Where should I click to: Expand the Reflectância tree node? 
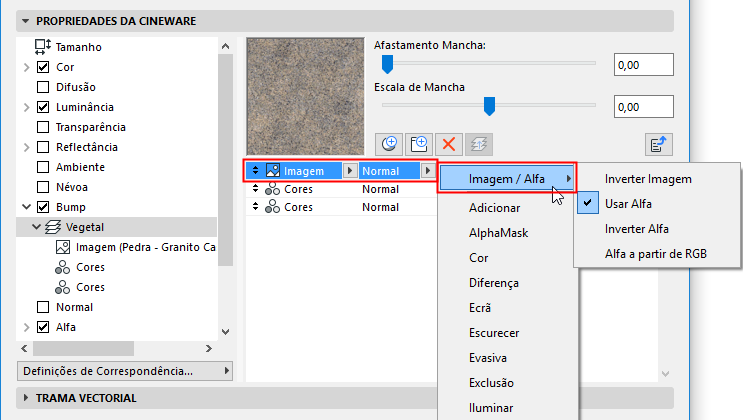coord(27,147)
